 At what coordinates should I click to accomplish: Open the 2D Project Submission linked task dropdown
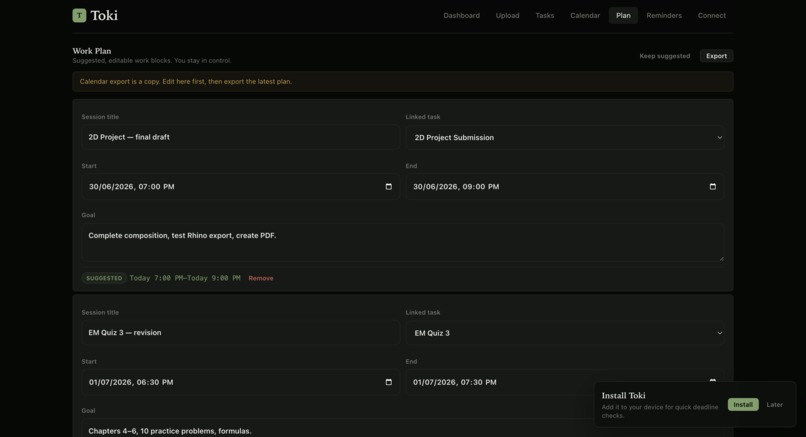(565, 137)
